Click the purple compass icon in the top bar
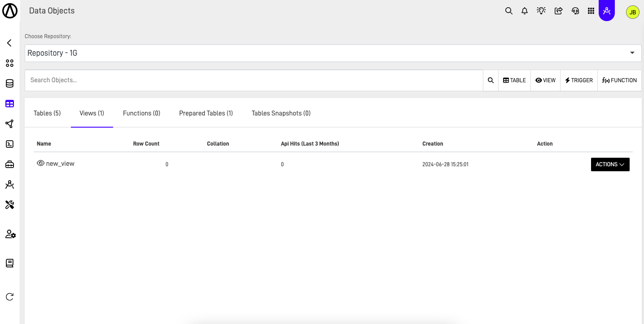 pyautogui.click(x=607, y=11)
